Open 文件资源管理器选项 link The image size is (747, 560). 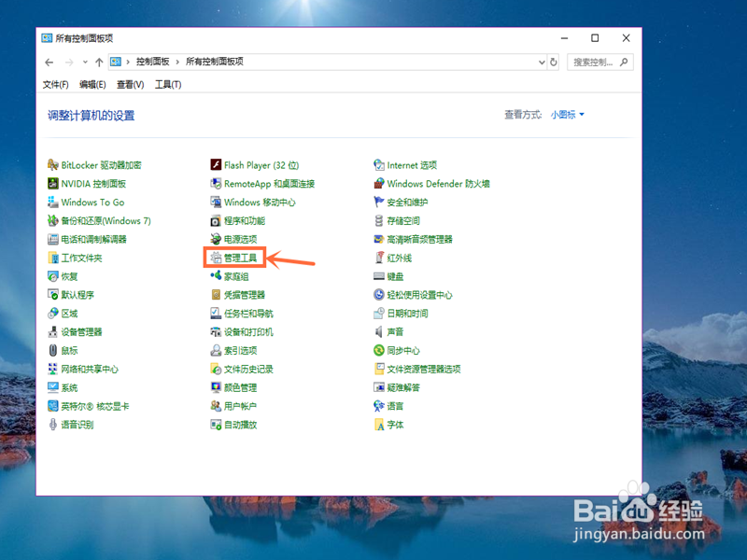(424, 369)
